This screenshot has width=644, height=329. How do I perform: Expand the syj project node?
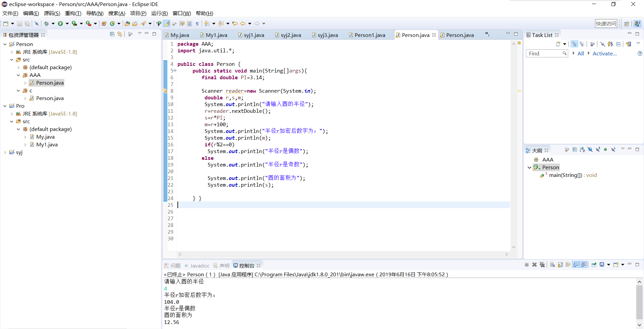pos(5,152)
